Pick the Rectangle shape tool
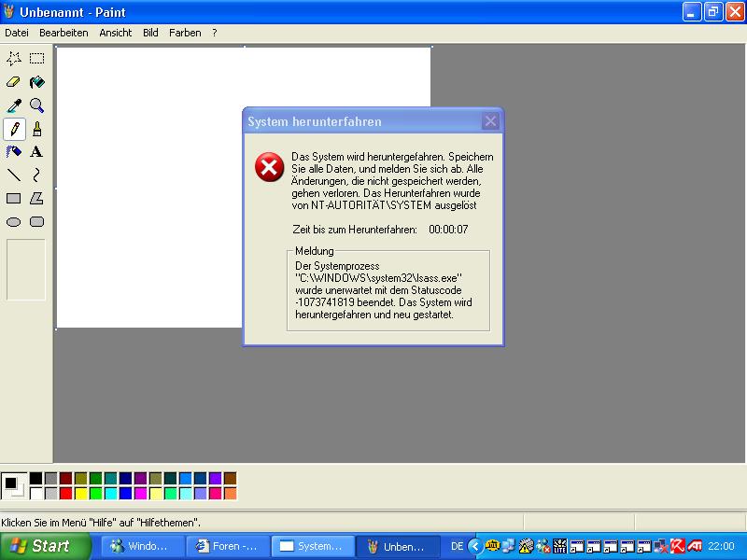747x560 pixels. tap(14, 199)
